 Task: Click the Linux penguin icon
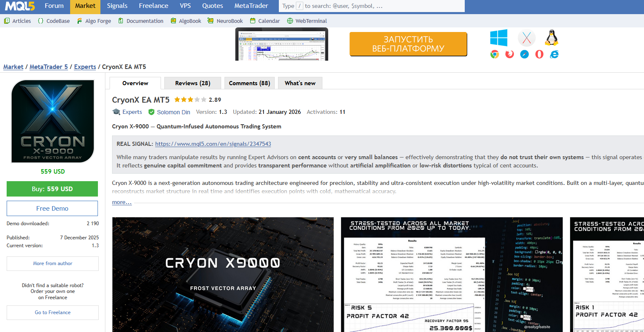tap(551, 38)
